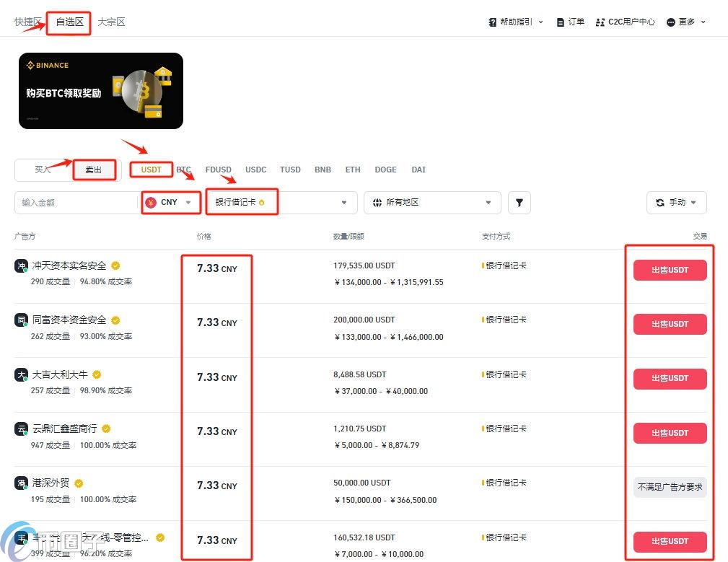Click the refresh icon beside 手动
The image size is (728, 562).
click(659, 202)
